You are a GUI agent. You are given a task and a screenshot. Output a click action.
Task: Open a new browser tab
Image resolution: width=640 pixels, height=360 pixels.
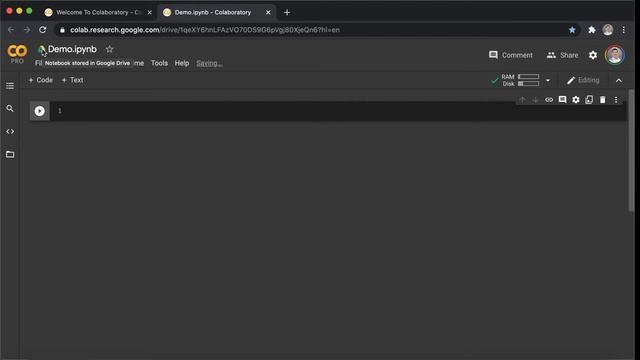click(x=287, y=13)
